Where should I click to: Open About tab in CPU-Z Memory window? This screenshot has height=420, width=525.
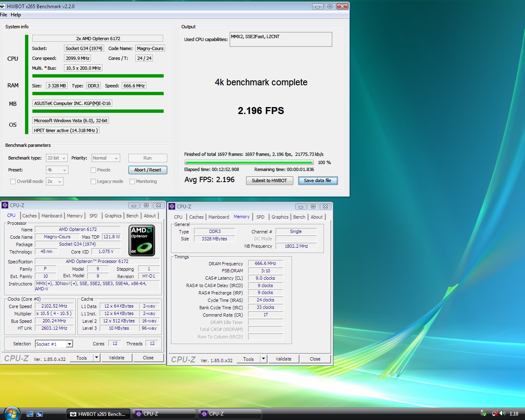[x=317, y=217]
